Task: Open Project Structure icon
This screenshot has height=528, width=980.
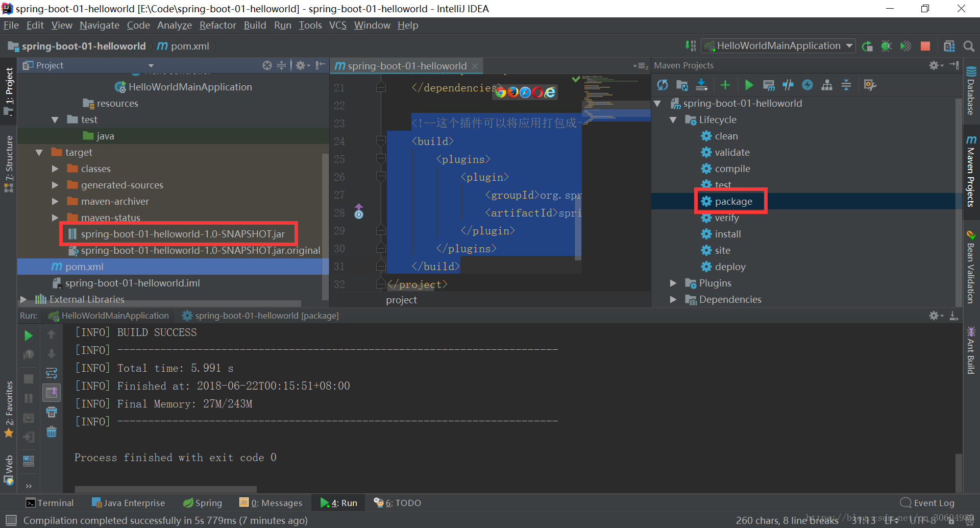Action: click(x=949, y=46)
